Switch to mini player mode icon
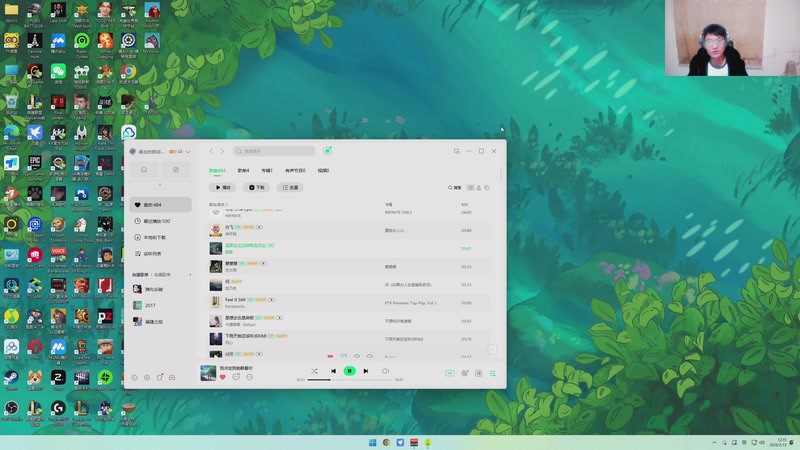 pos(456,151)
